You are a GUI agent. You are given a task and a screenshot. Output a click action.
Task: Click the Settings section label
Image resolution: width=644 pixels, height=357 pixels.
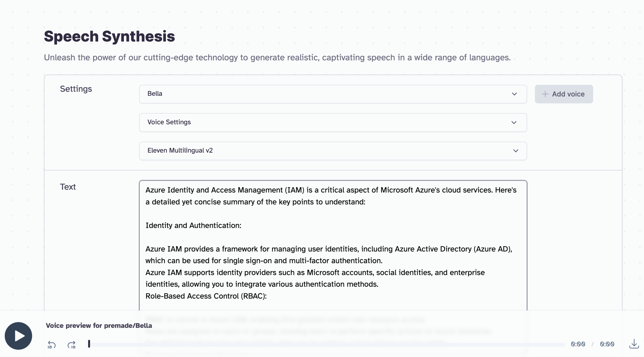76,89
